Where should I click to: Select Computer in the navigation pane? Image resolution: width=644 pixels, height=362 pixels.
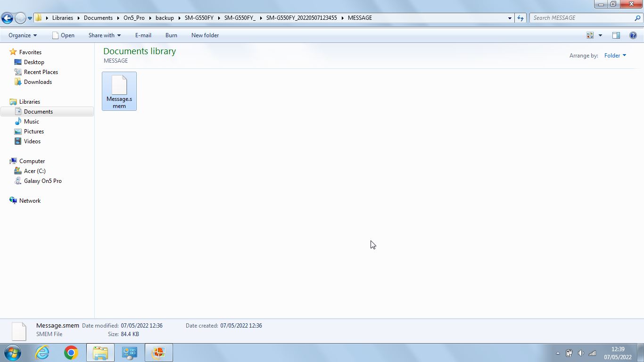tap(32, 161)
